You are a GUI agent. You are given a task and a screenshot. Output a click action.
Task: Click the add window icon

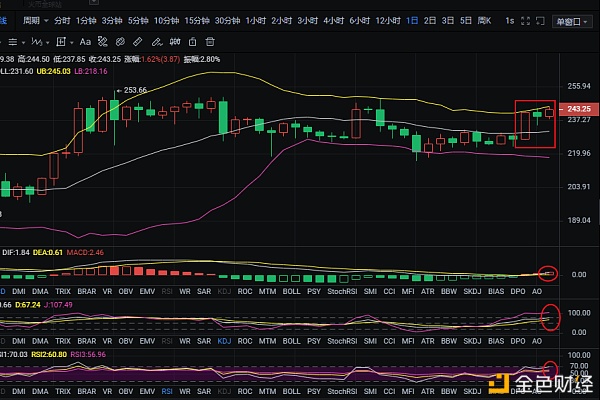pyautogui.click(x=540, y=21)
